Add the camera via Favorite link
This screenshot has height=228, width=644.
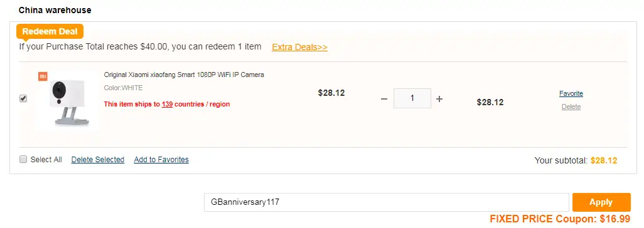[571, 93]
